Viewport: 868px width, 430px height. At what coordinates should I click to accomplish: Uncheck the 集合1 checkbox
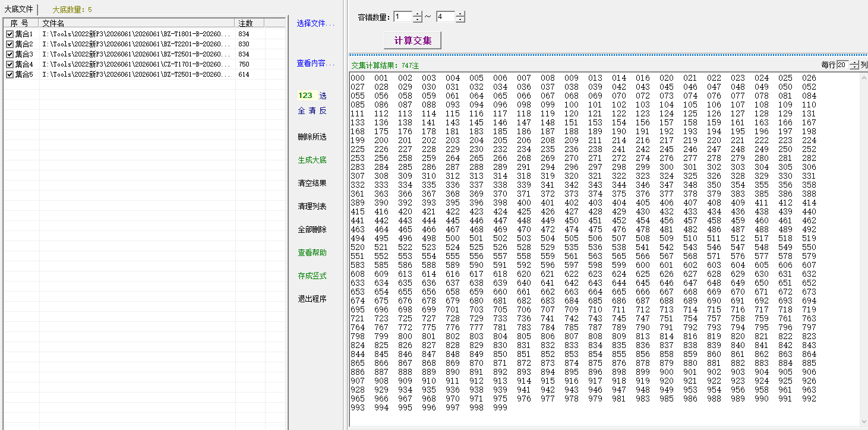tap(9, 34)
